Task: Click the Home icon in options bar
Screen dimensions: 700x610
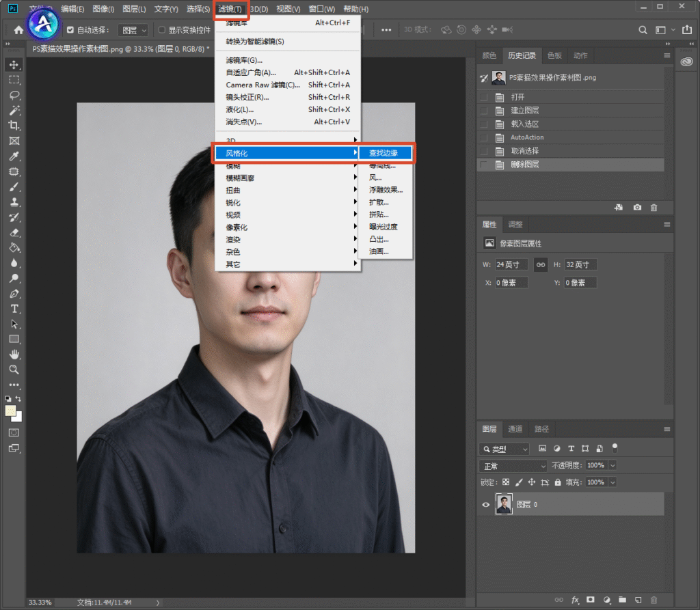Action: coord(18,30)
